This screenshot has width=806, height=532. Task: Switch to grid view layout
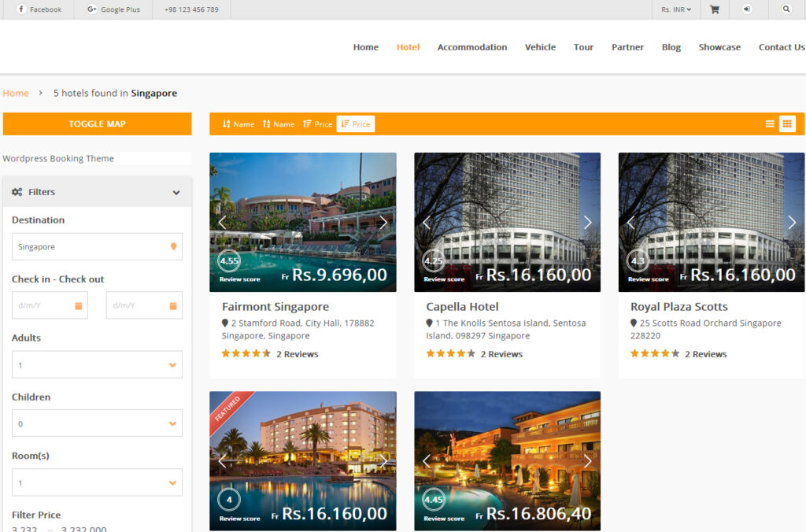787,124
